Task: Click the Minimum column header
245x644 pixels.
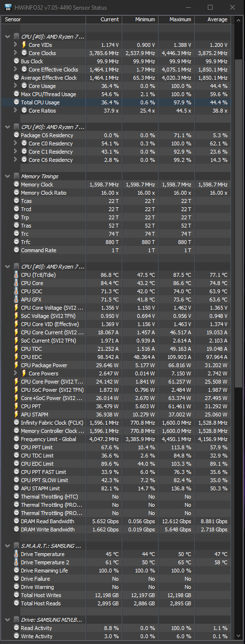Action: click(140, 19)
